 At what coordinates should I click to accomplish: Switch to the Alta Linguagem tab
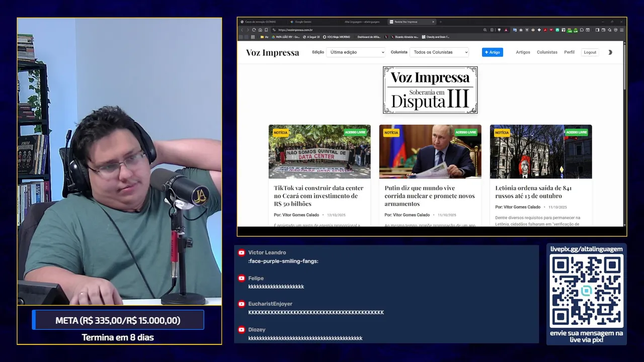[361, 22]
